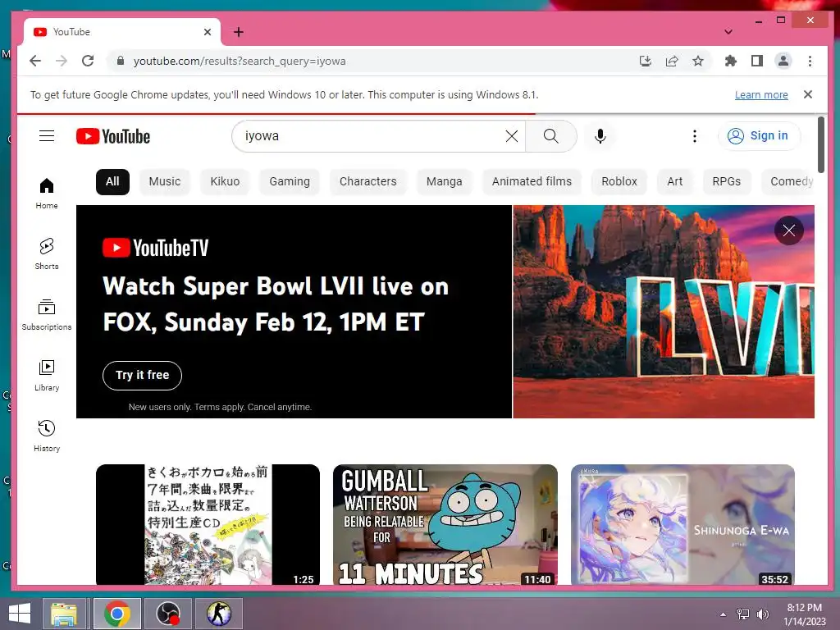Click the install app icon in address bar
840x630 pixels.
(646, 61)
